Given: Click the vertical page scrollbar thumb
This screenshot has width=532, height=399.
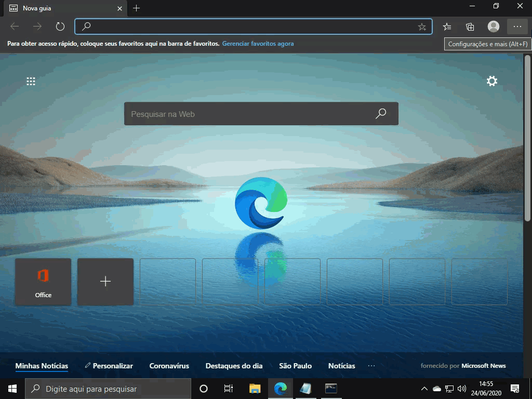Looking at the screenshot, I should [x=527, y=138].
